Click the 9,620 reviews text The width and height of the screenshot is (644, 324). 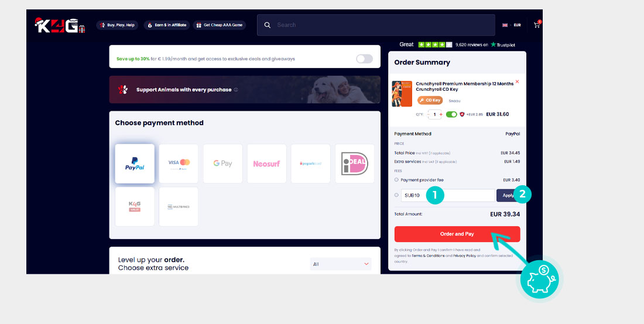[471, 45]
